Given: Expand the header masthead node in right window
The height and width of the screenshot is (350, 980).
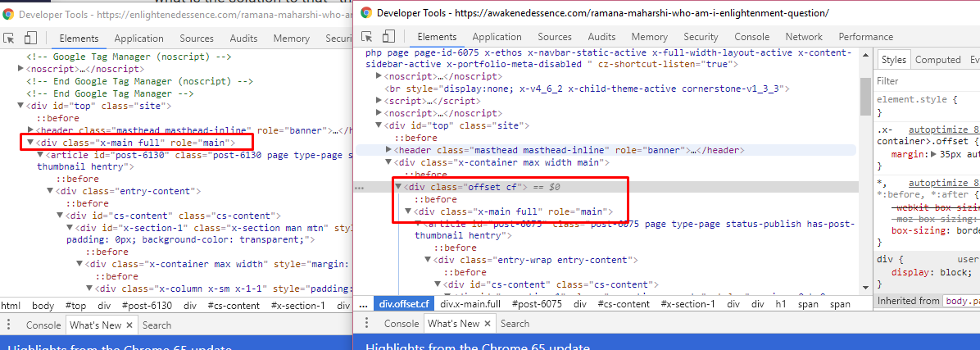Looking at the screenshot, I should pos(389,150).
